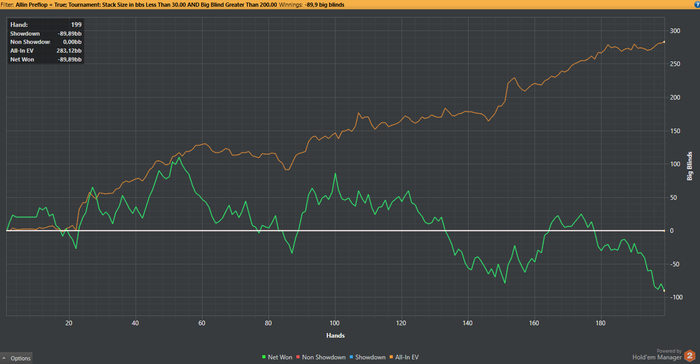Click the 0 label on Big Blinds axis
Viewport: 700px width, 364px height.
[671, 230]
